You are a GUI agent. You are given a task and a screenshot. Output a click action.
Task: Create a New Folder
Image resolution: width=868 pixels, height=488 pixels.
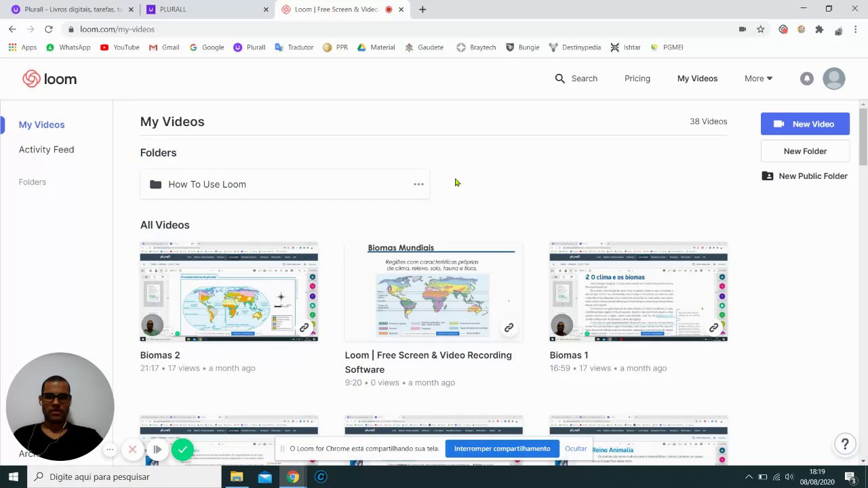click(x=805, y=151)
